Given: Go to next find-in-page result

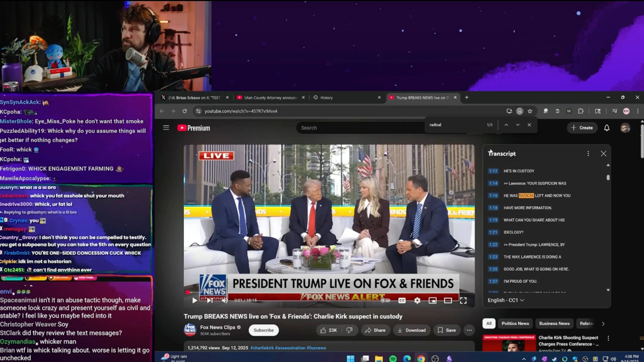Looking at the screenshot, I should (x=518, y=125).
